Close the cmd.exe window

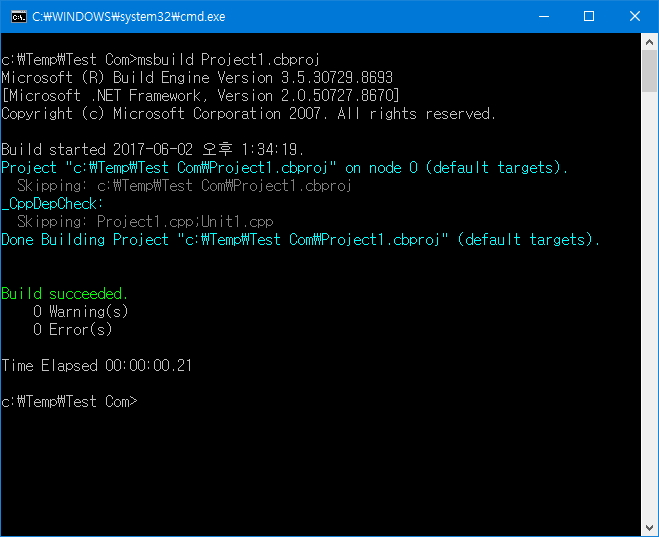pos(635,16)
